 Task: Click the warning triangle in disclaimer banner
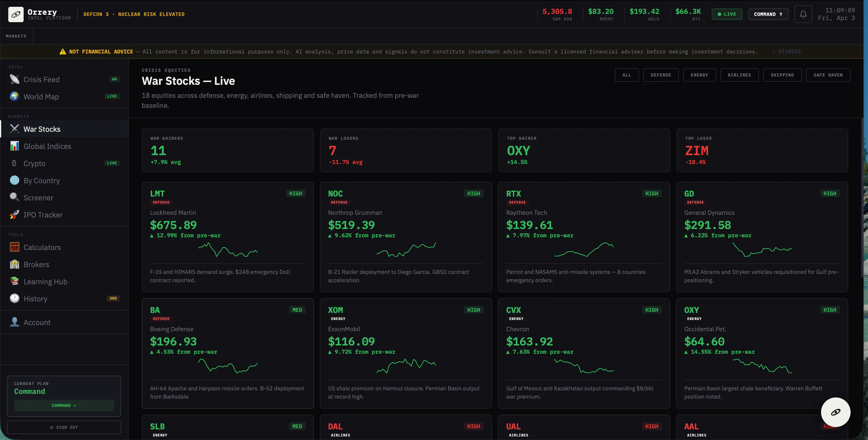[x=63, y=52]
